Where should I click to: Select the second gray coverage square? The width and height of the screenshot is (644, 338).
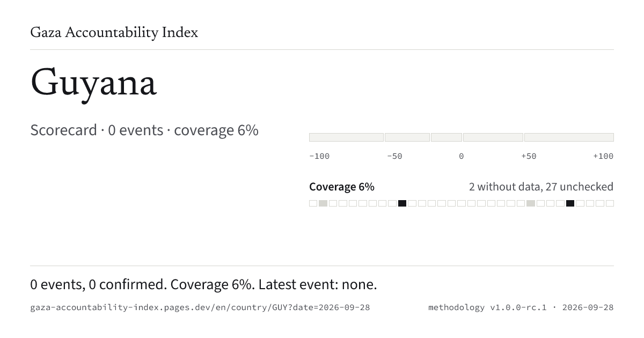click(531, 203)
